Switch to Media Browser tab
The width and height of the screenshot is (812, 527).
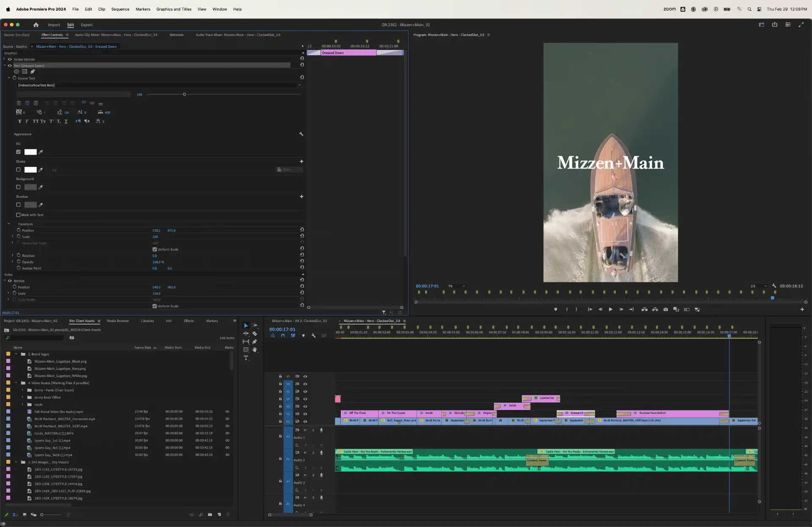pyautogui.click(x=118, y=321)
